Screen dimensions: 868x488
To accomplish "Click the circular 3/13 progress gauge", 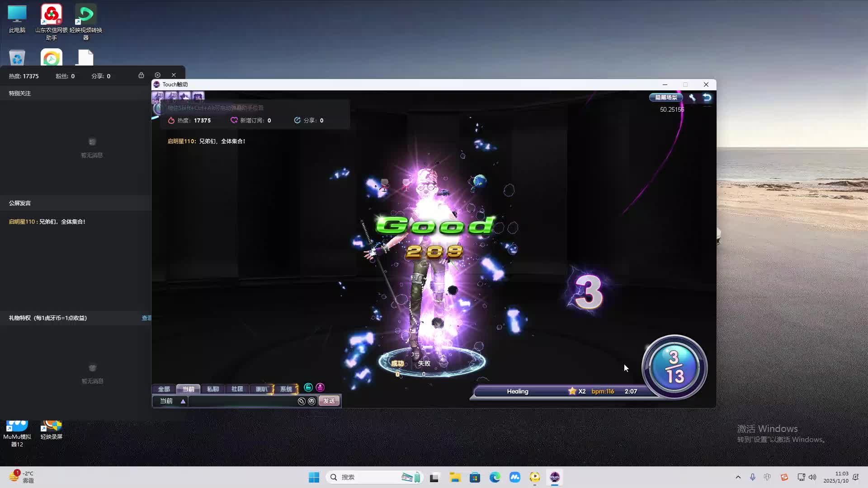I will click(x=674, y=366).
